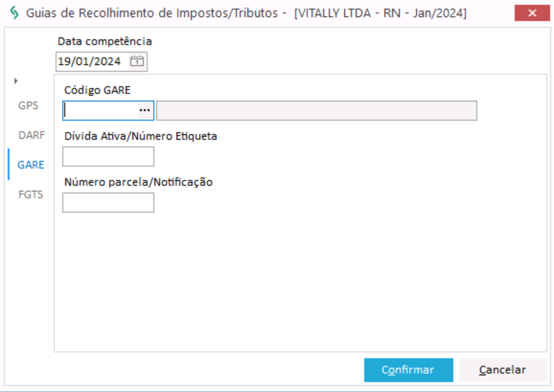Click the application logo in the title bar

click(15, 11)
